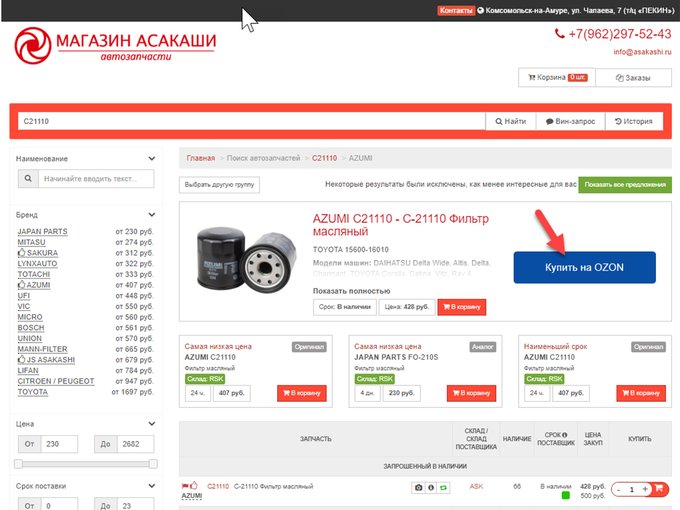Click the maximum price field showing 2682
The height and width of the screenshot is (510, 680).
click(x=135, y=444)
